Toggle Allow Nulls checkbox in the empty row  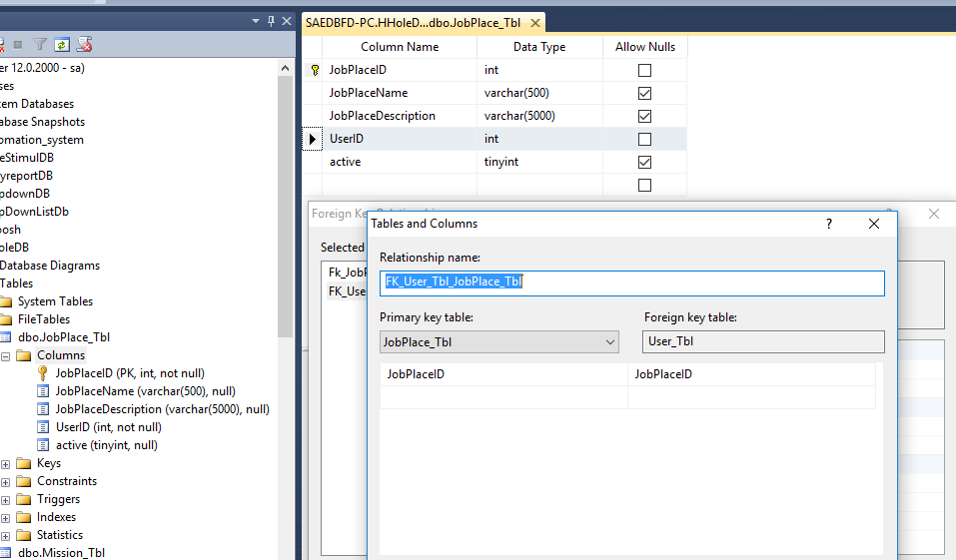pos(644,186)
